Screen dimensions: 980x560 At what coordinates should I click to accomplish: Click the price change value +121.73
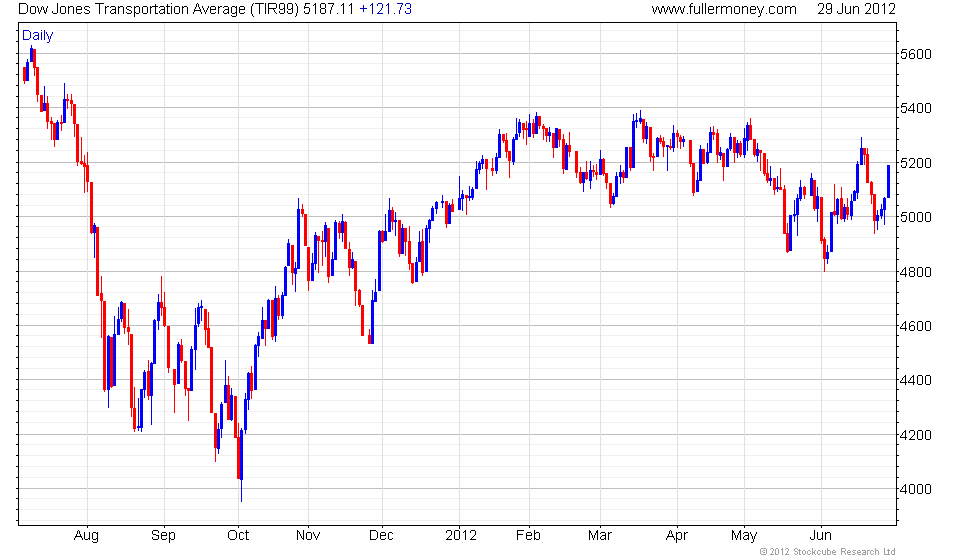pyautogui.click(x=386, y=9)
